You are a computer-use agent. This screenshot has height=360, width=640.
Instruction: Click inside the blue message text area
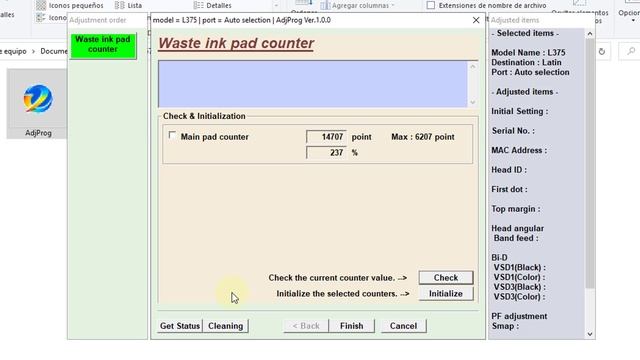pos(313,84)
